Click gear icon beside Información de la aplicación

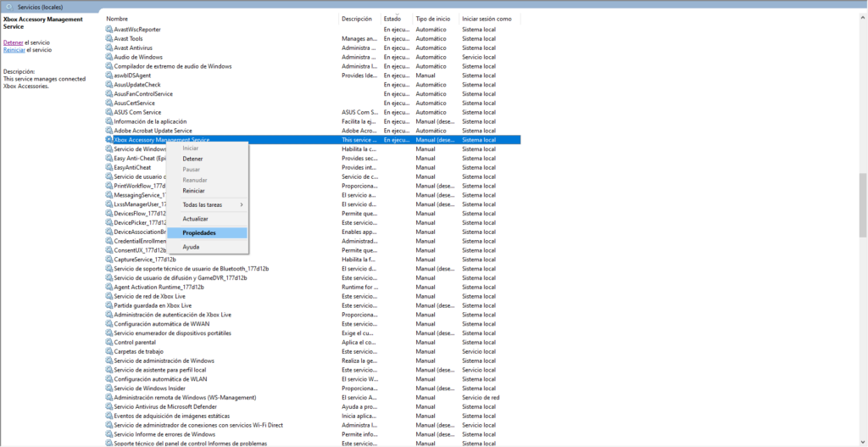[x=109, y=121]
